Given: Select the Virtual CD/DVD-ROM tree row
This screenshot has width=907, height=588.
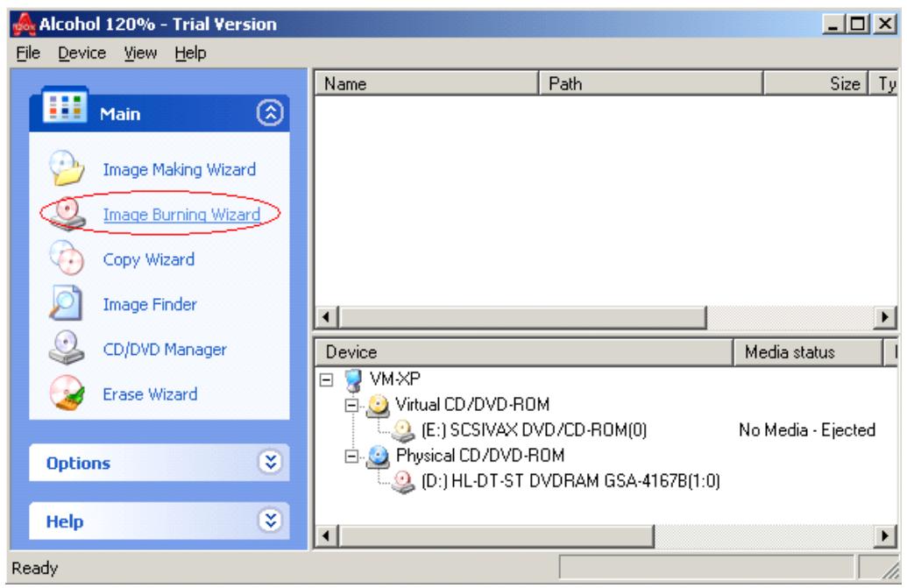Looking at the screenshot, I should tap(472, 405).
